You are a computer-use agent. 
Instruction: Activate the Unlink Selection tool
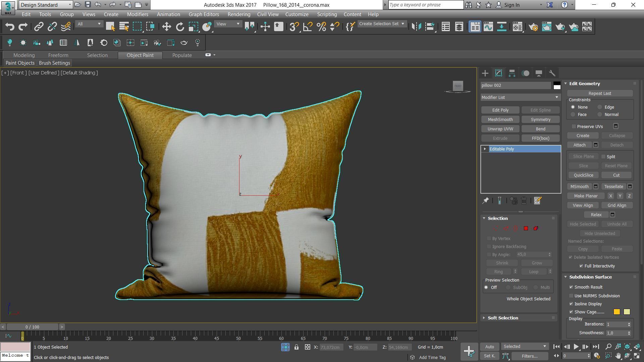(x=52, y=27)
